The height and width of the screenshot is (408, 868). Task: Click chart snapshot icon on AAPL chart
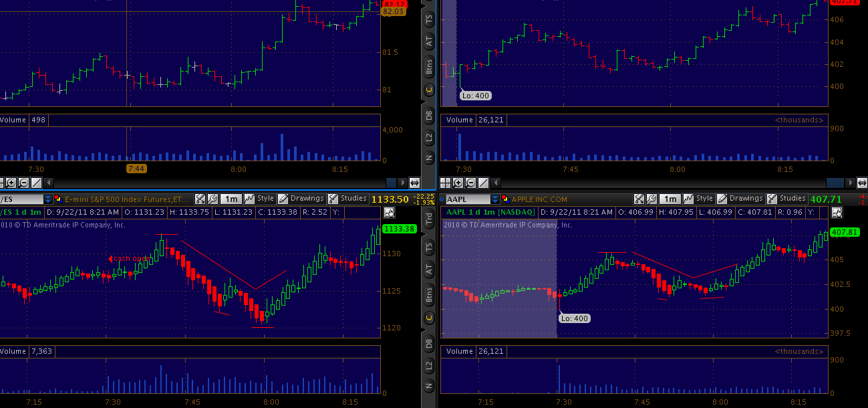pyautogui.click(x=837, y=212)
